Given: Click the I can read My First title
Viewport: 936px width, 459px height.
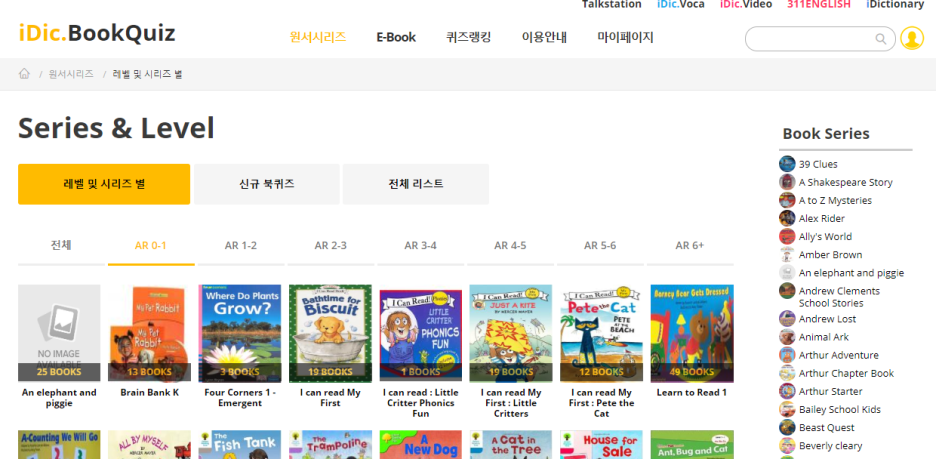Looking at the screenshot, I should (330, 398).
